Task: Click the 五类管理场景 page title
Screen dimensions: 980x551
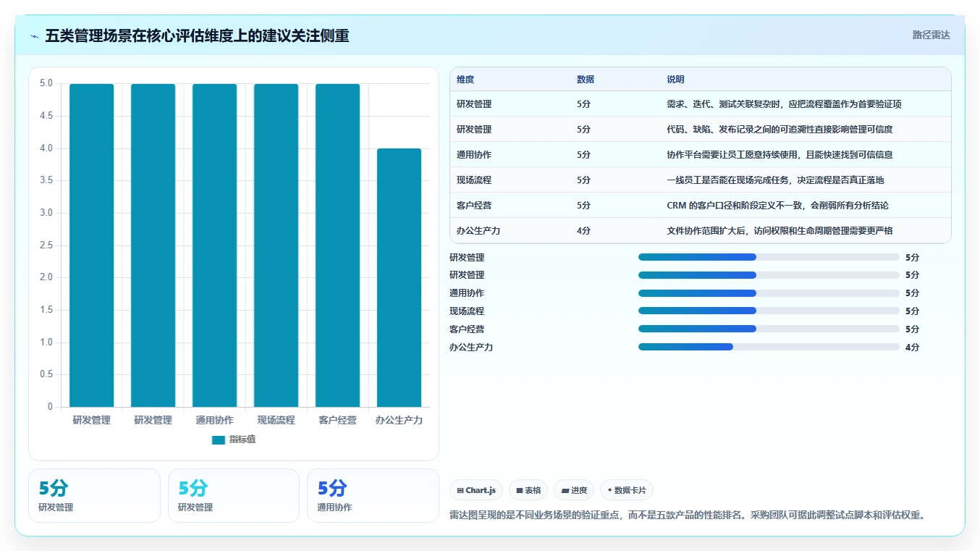Action: click(x=197, y=35)
